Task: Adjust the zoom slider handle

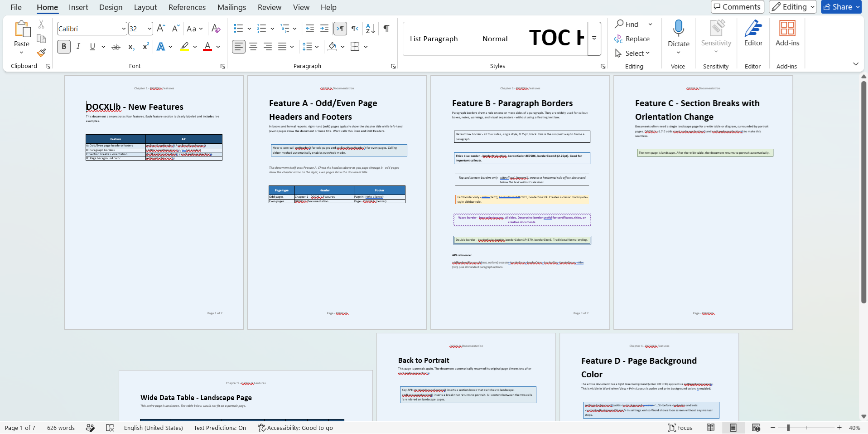Action: (788, 428)
